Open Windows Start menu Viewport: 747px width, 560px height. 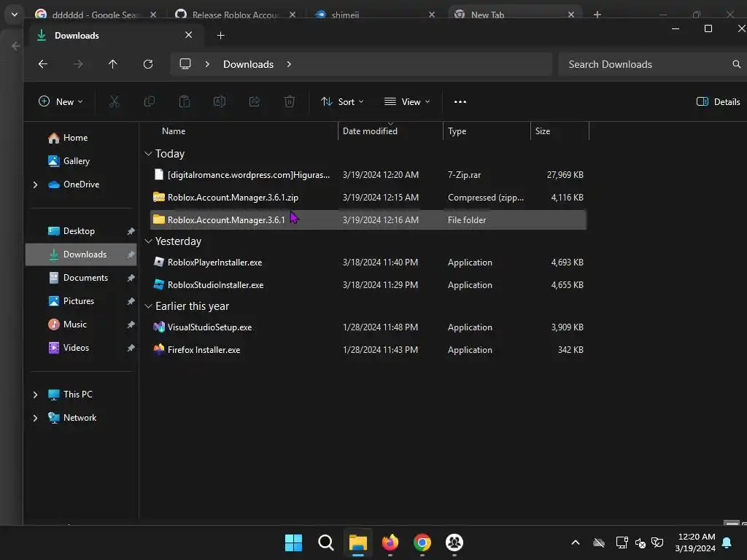[293, 542]
